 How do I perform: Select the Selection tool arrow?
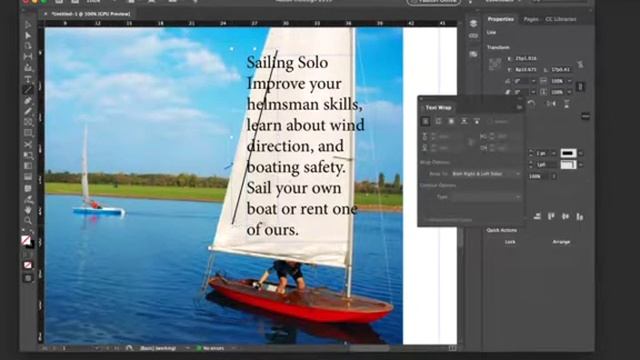point(28,25)
